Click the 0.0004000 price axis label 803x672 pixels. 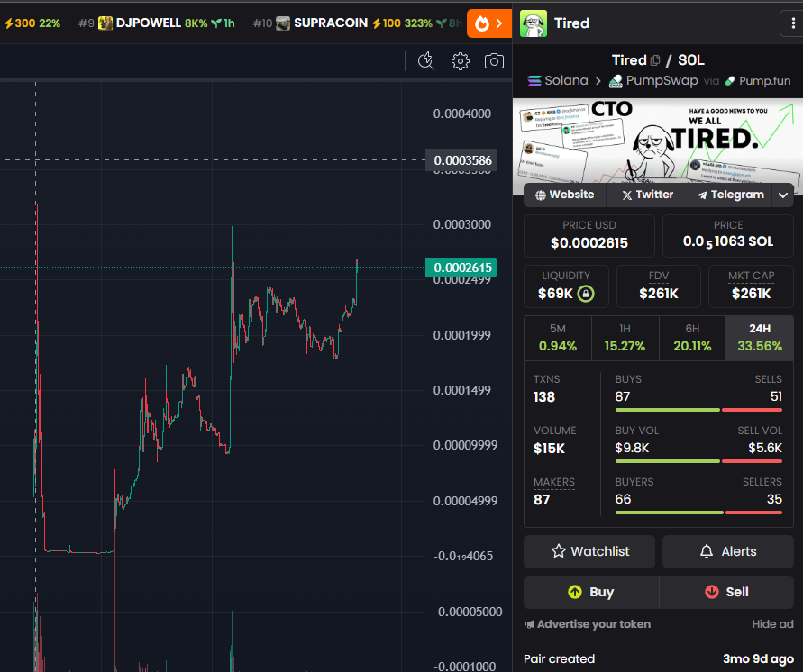pos(462,114)
